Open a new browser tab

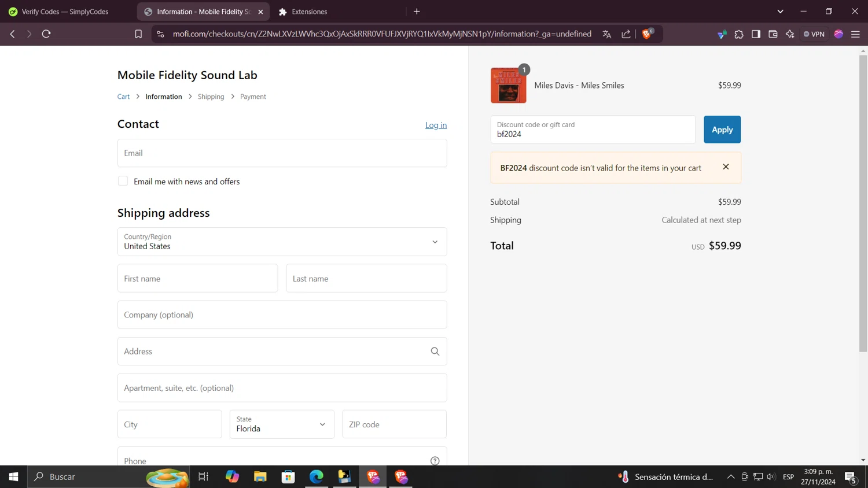pyautogui.click(x=417, y=12)
